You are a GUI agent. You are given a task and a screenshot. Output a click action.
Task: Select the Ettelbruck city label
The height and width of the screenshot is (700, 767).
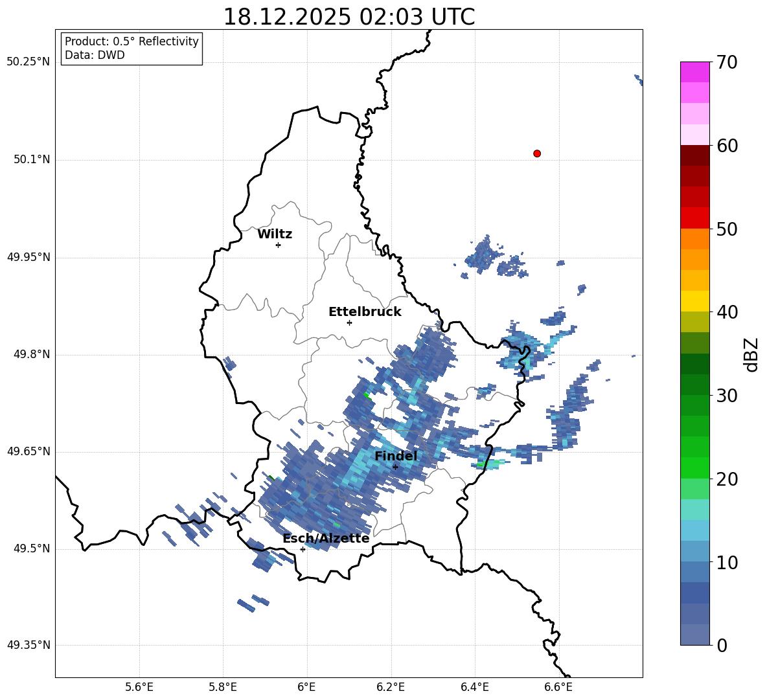point(365,312)
